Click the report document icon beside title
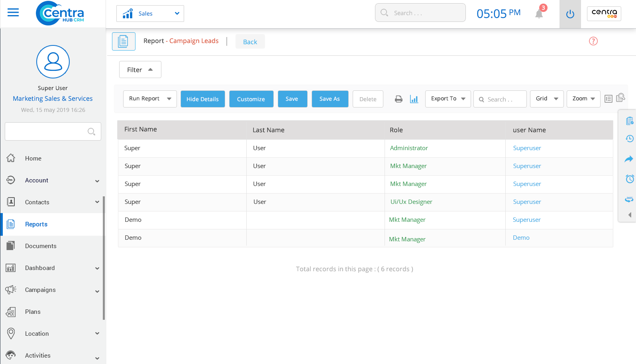This screenshot has height=364, width=636. (124, 41)
